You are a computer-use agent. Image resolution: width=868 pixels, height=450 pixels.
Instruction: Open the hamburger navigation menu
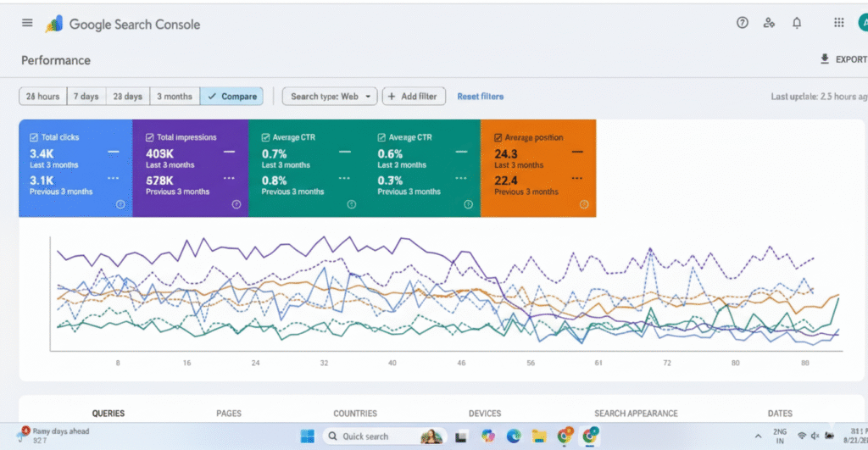pyautogui.click(x=27, y=23)
